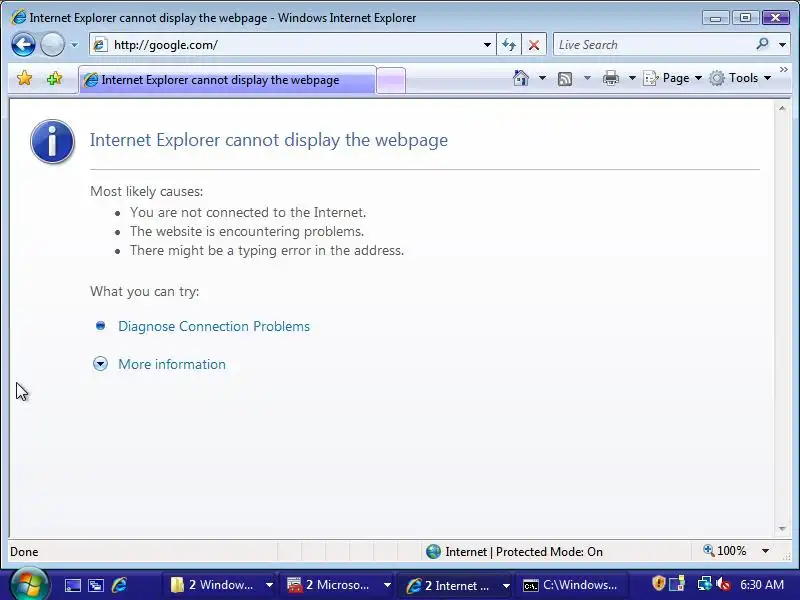The height and width of the screenshot is (600, 800).
Task: Expand the address bar history dropdown
Action: tap(487, 45)
